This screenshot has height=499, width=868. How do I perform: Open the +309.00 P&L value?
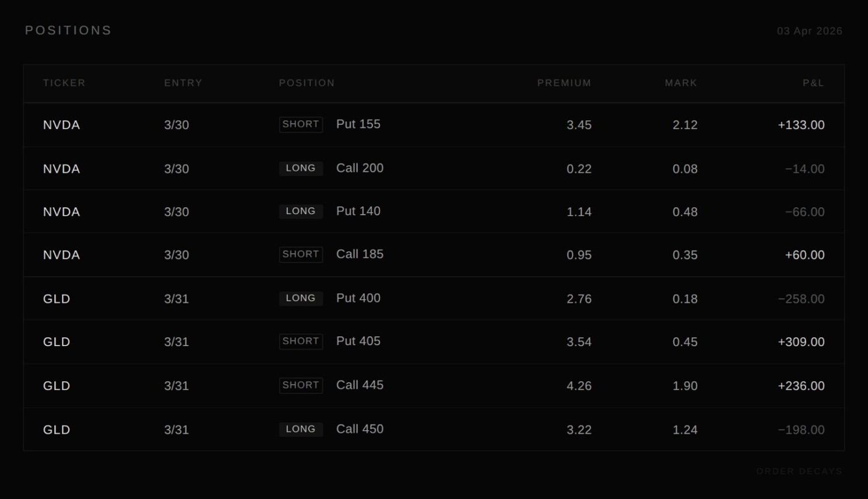tap(801, 342)
